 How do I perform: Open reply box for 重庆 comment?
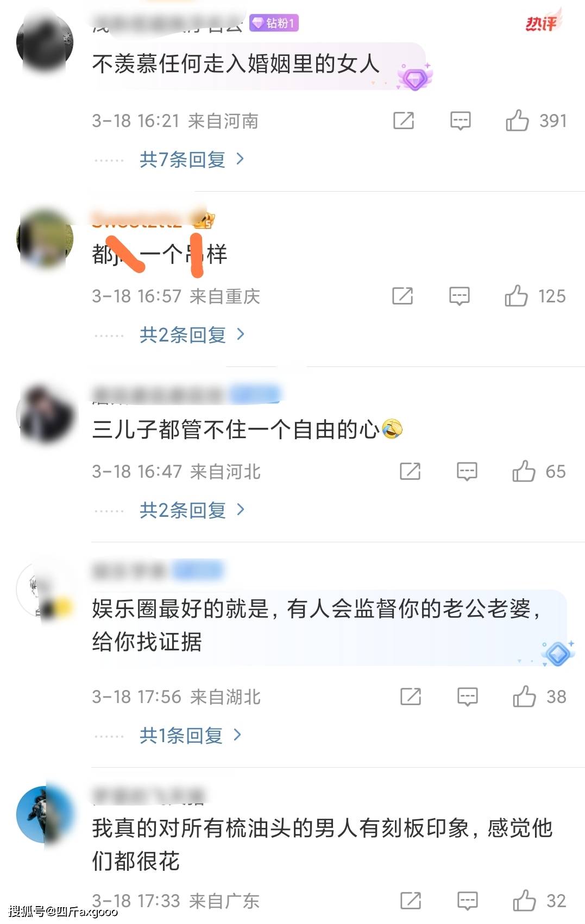click(459, 296)
